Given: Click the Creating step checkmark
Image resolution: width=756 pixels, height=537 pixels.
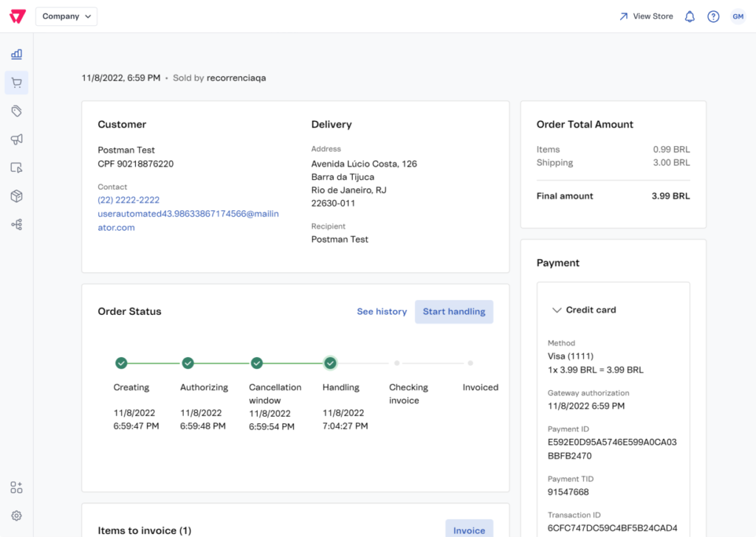Looking at the screenshot, I should click(x=122, y=363).
